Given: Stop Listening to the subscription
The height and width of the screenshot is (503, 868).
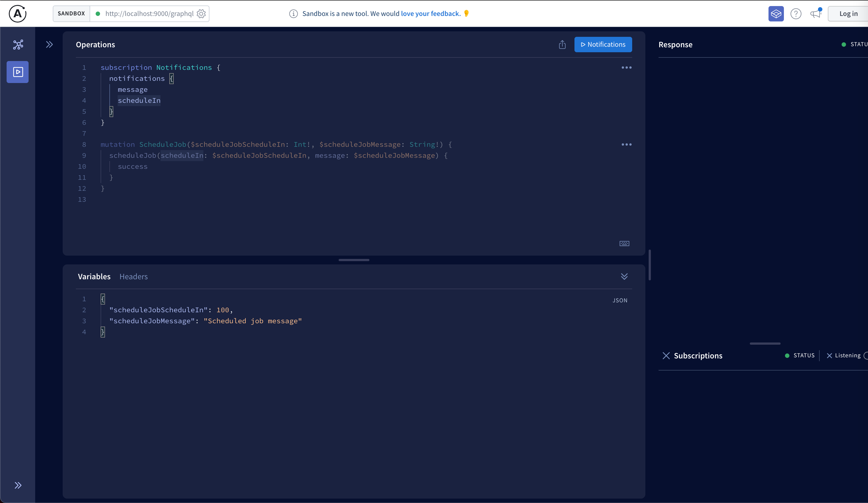Looking at the screenshot, I should (x=830, y=356).
